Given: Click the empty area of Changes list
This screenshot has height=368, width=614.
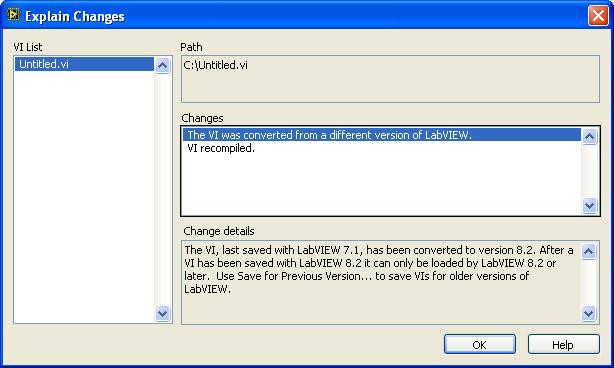Looking at the screenshot, I should [382, 184].
